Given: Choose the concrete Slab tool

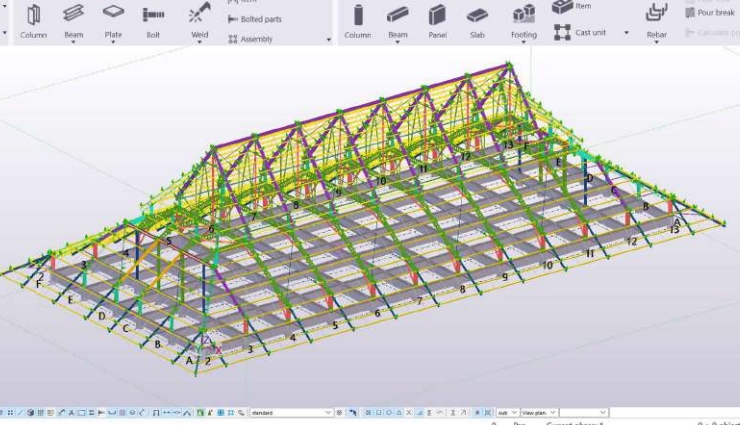Looking at the screenshot, I should [x=477, y=21].
